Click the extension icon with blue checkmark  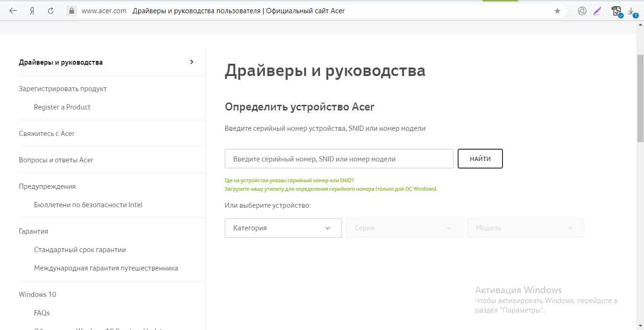(616, 11)
